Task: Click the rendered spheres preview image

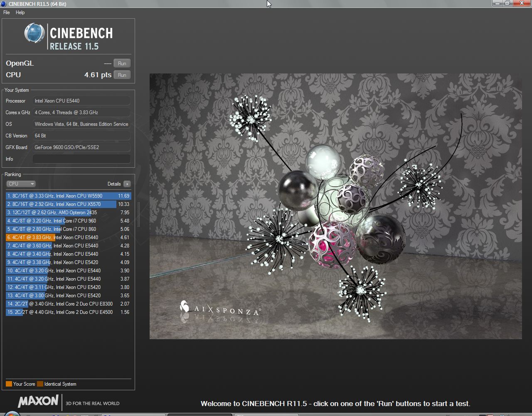Action: [335, 206]
